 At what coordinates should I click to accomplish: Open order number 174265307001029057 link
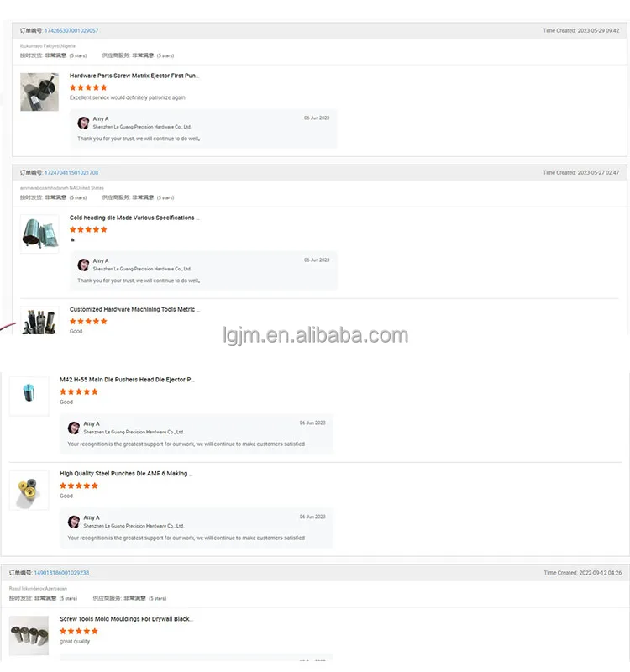click(x=71, y=30)
